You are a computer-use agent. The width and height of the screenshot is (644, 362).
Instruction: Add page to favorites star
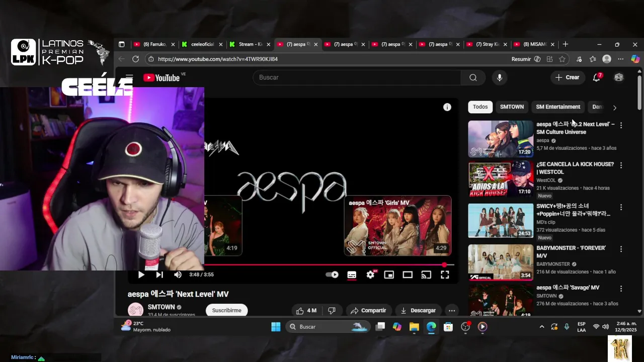point(562,59)
